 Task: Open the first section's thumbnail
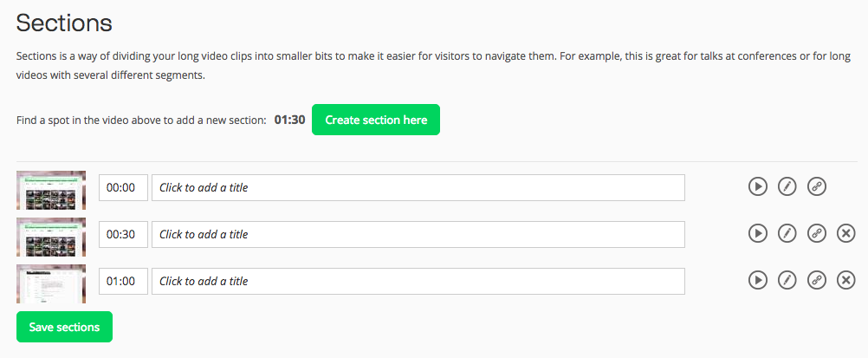coord(51,190)
